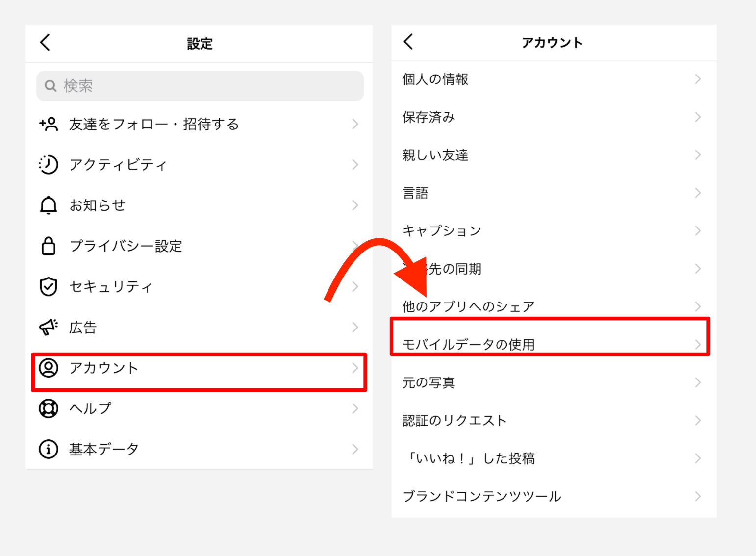
Task: Open 保存済み in the account list
Action: tap(429, 117)
